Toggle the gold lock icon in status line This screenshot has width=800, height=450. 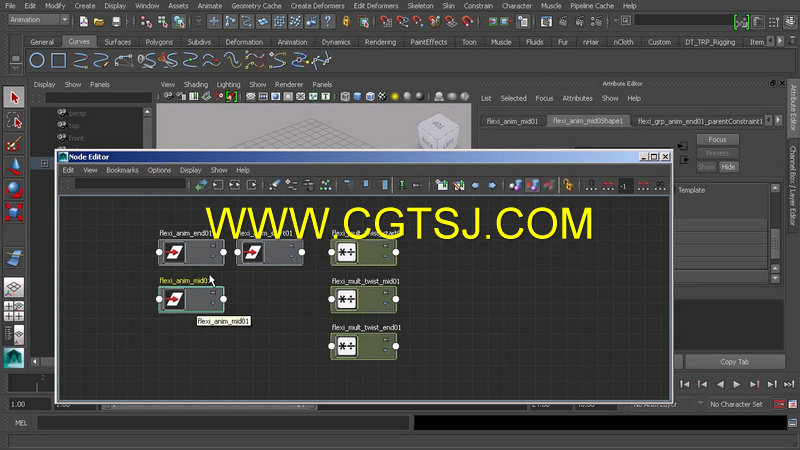click(x=346, y=21)
